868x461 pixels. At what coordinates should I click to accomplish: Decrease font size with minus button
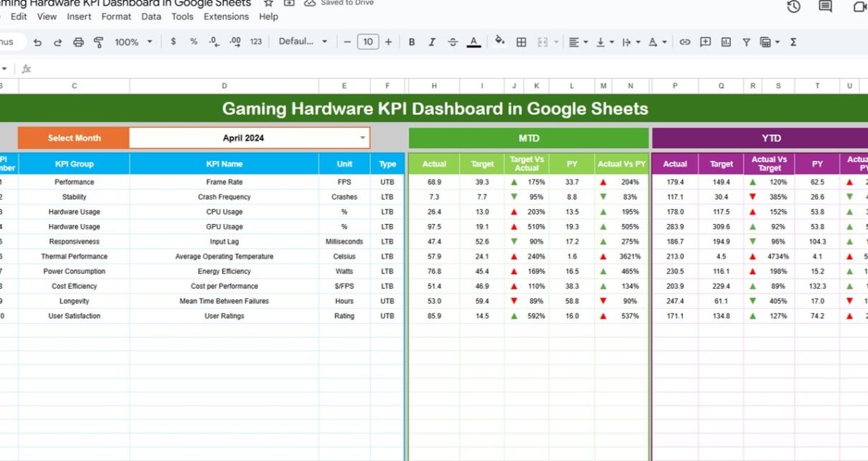tap(347, 42)
